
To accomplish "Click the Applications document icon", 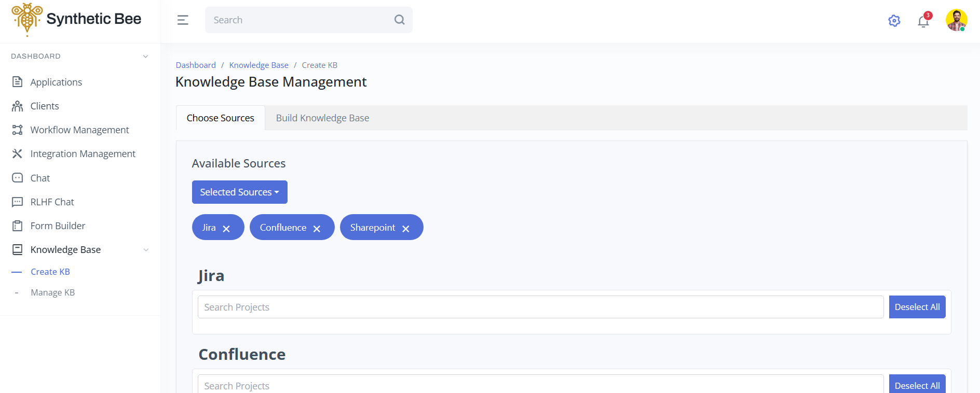I will [17, 82].
